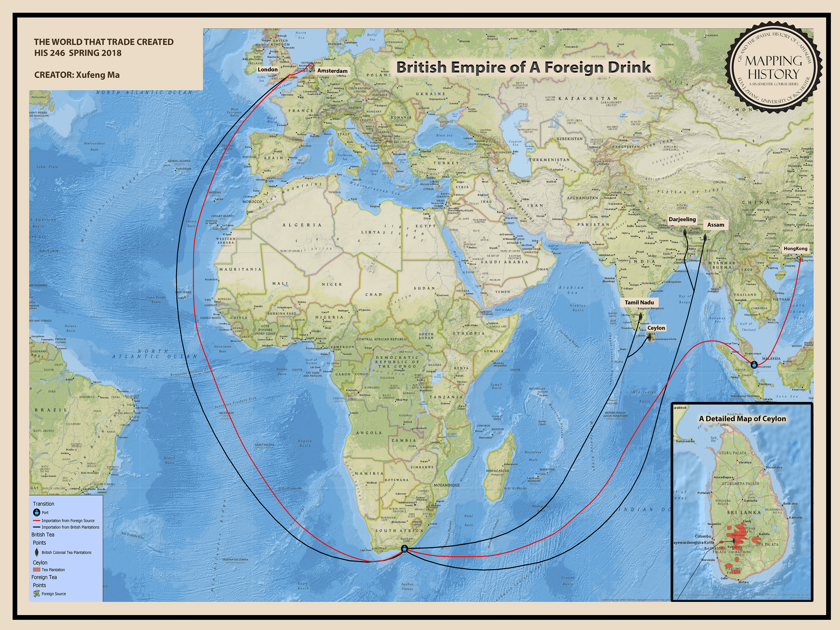Click the 'SAUDI ARABIA' country label

click(x=504, y=262)
